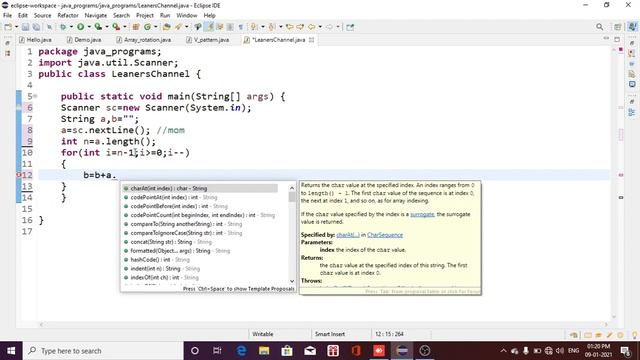Image resolution: width=640 pixels, height=360 pixels.
Task: Maximize the editor area
Action: [x=617, y=39]
